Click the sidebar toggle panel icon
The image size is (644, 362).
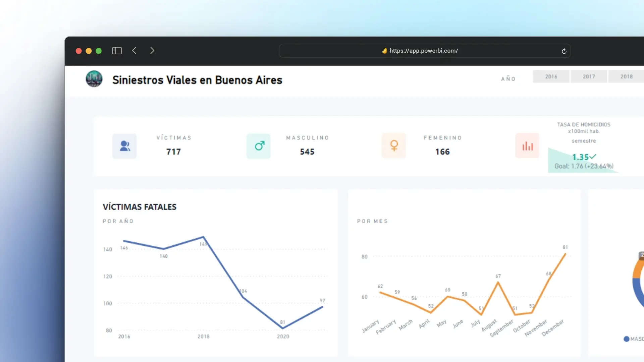tap(116, 50)
